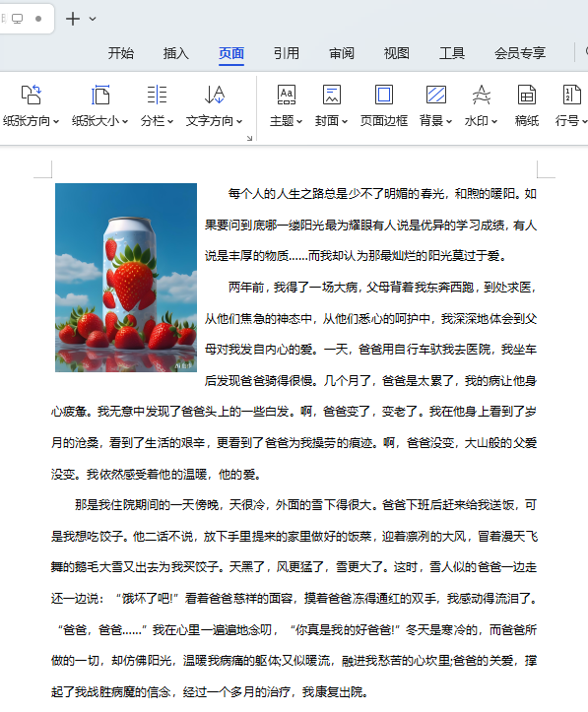Click the unsaved dot on document tab

point(38,19)
